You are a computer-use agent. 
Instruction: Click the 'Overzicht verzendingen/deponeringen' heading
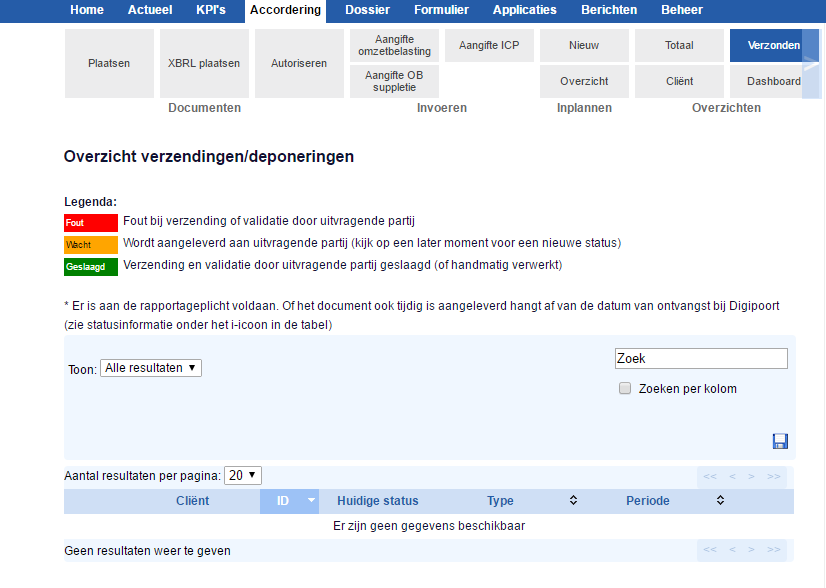209,156
